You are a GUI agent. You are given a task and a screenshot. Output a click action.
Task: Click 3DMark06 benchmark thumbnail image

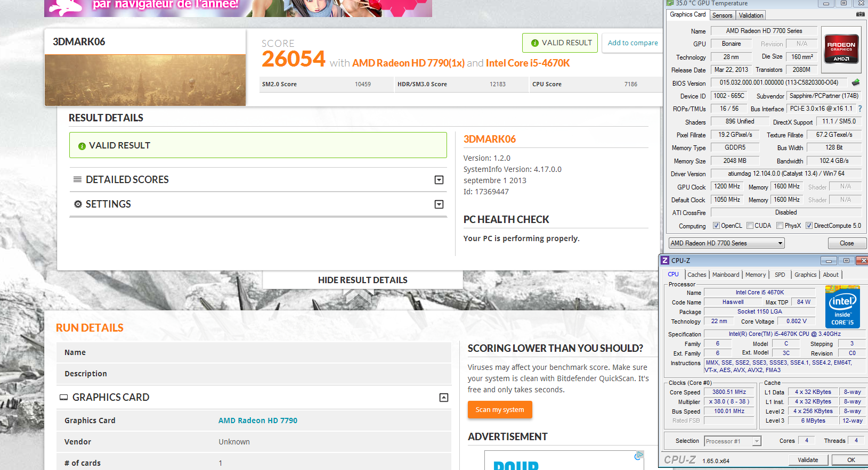(x=145, y=80)
